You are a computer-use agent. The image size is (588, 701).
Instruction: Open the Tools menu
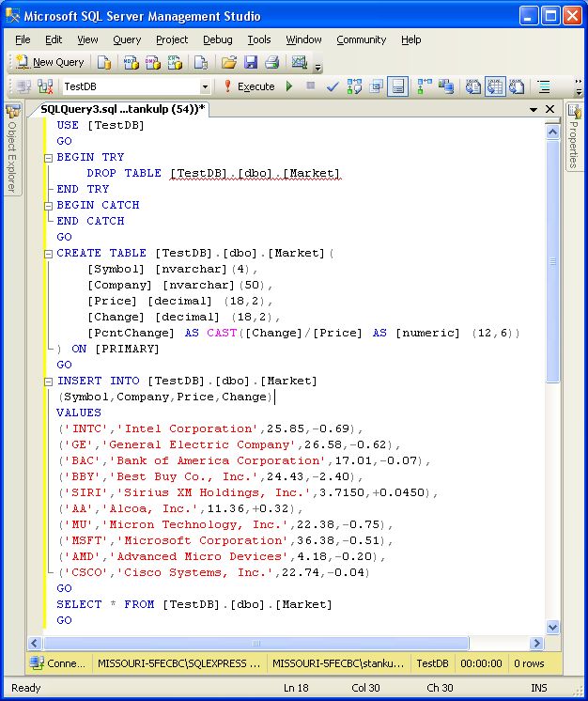(x=259, y=39)
